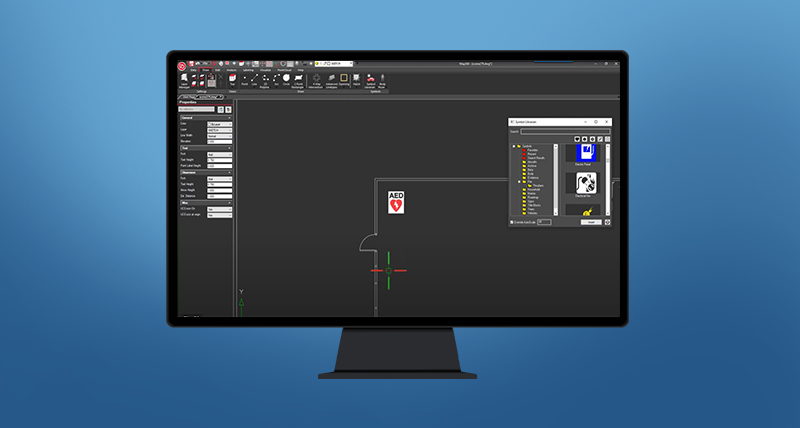Click the Body Poses icon
Image resolution: width=800 pixels, height=428 pixels.
tap(382, 79)
